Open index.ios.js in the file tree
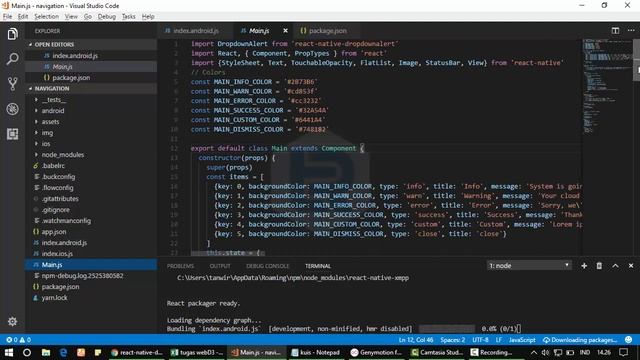This screenshot has height=360, width=640. pyautogui.click(x=91, y=253)
